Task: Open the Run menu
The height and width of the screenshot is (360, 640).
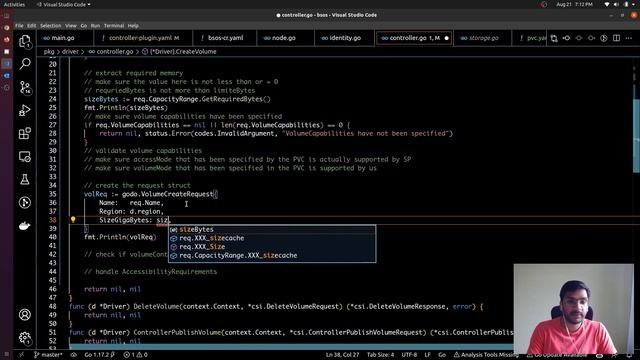Action: tap(95, 26)
